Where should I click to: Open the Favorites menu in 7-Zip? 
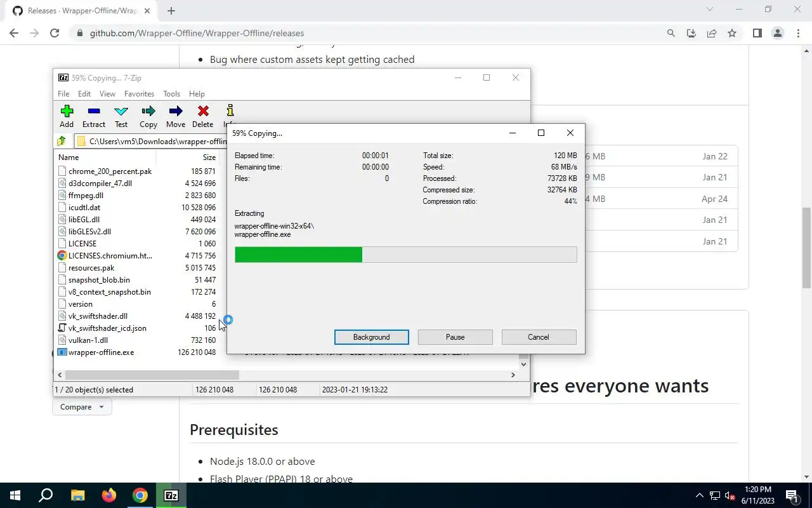139,94
